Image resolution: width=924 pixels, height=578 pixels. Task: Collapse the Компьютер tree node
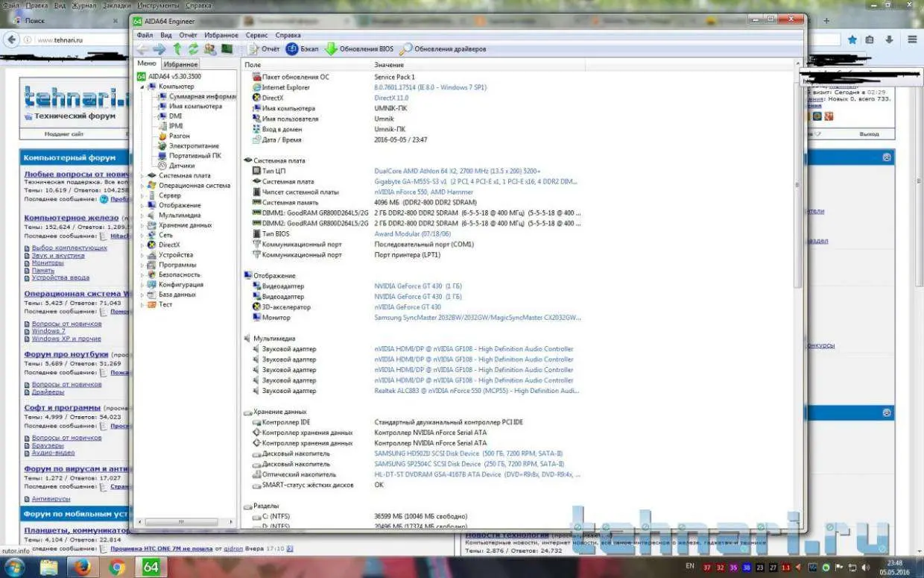click(x=142, y=87)
